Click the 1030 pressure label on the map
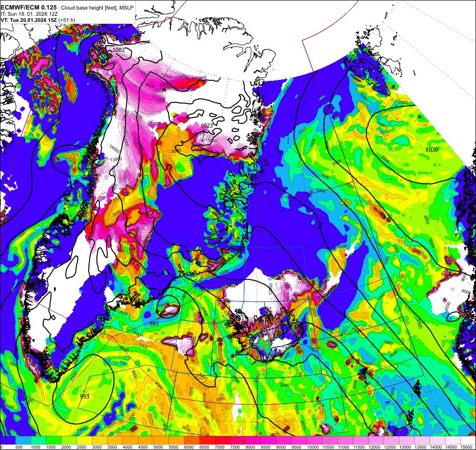The width and height of the screenshot is (476, 450). 432,149
